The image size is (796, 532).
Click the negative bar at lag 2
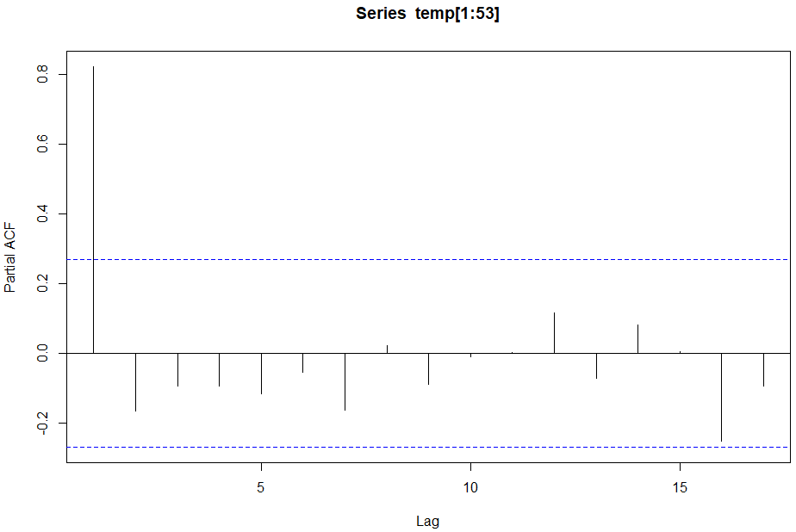pyautogui.click(x=135, y=382)
